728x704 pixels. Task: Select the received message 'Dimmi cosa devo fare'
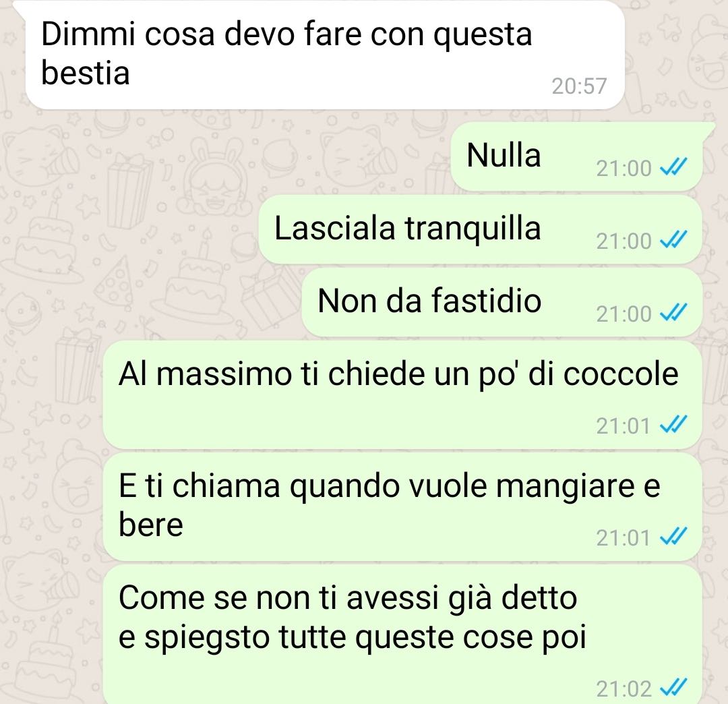[324, 55]
